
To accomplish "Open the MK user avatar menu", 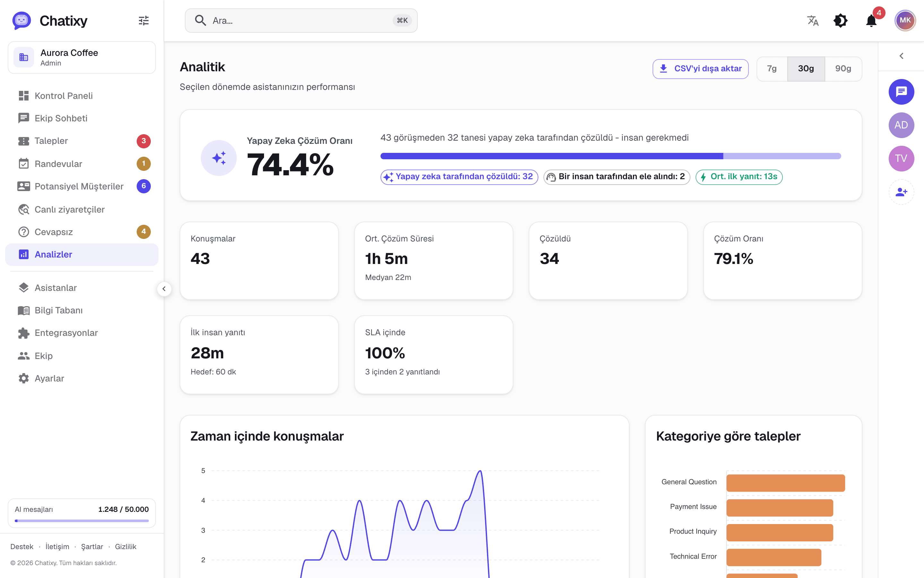I will click(905, 21).
